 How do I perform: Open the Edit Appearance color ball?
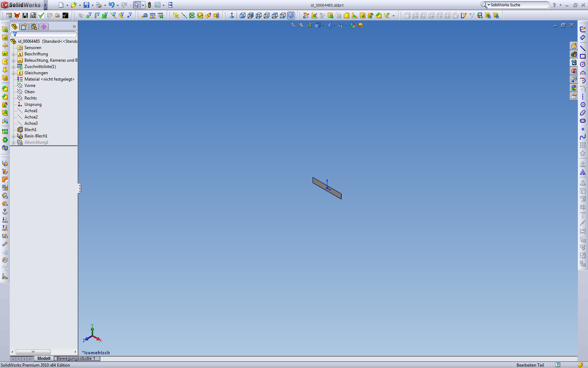pyautogui.click(x=352, y=25)
